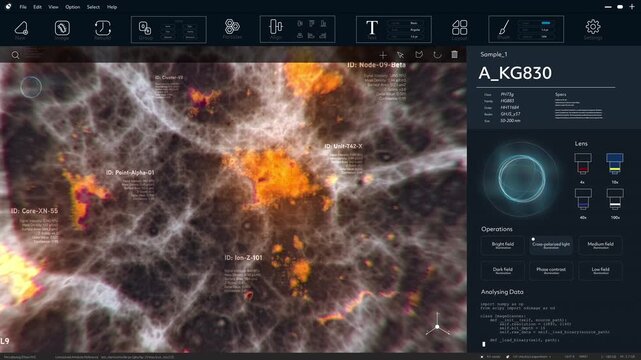Open the Layout grid tool

pos(459,28)
